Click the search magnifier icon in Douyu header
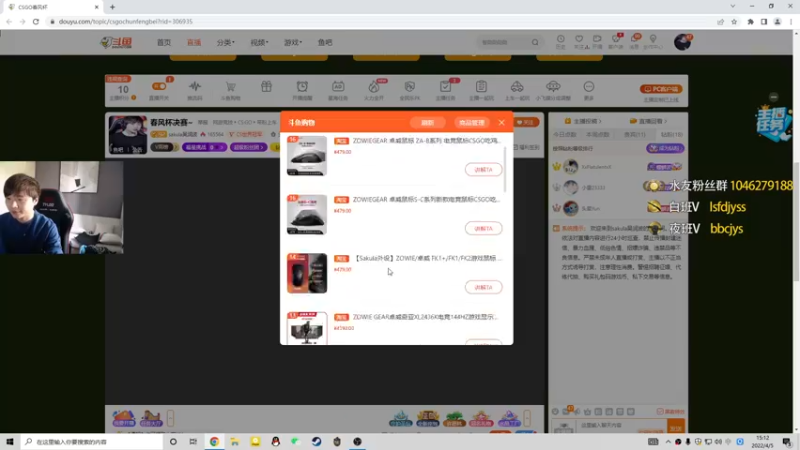Screen dimensions: 800x450 click(535, 42)
